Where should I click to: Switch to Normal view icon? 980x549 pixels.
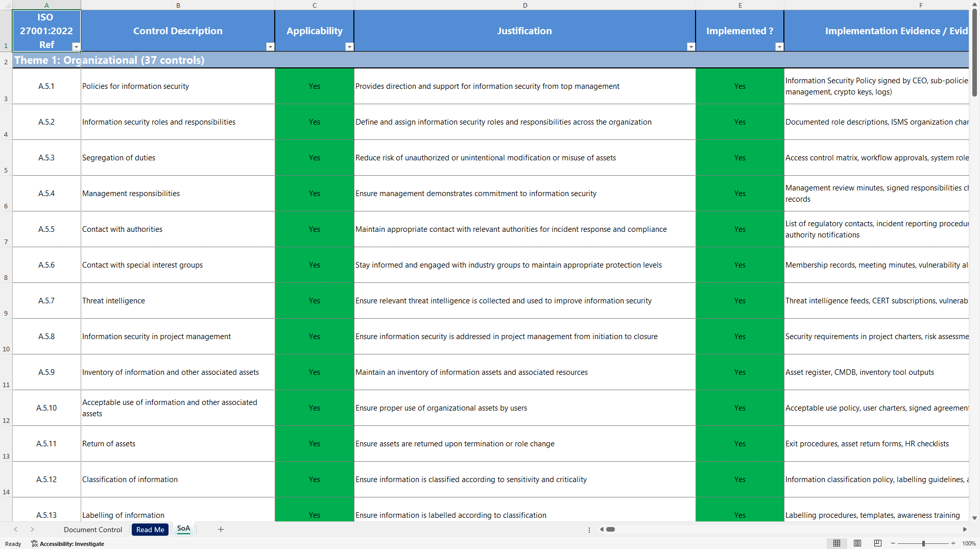click(x=836, y=543)
